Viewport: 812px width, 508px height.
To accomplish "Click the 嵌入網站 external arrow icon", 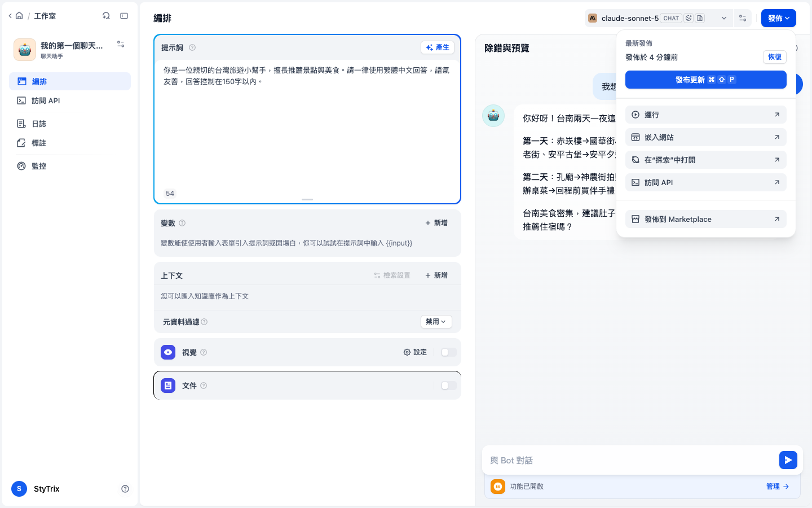I will coord(777,137).
